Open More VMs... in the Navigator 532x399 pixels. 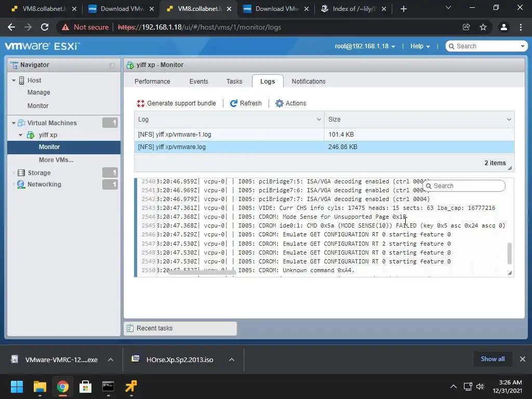click(x=56, y=160)
